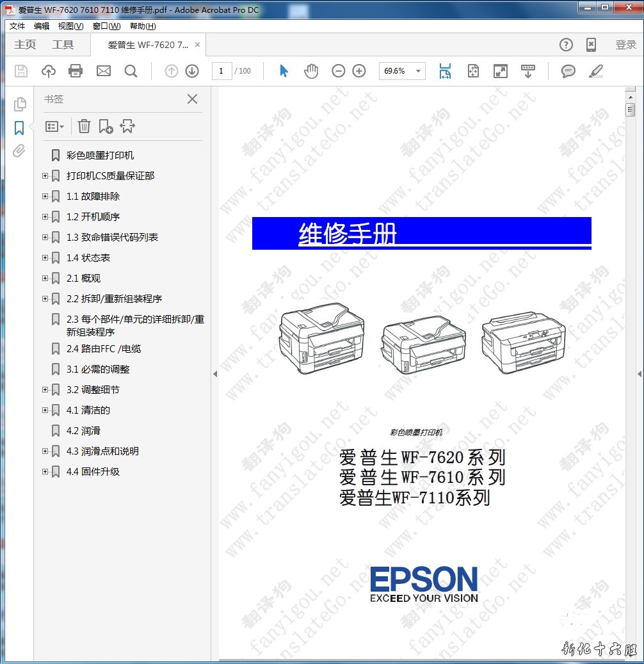The image size is (644, 664).
Task: Click the delete bookmark trash icon
Action: click(x=84, y=126)
